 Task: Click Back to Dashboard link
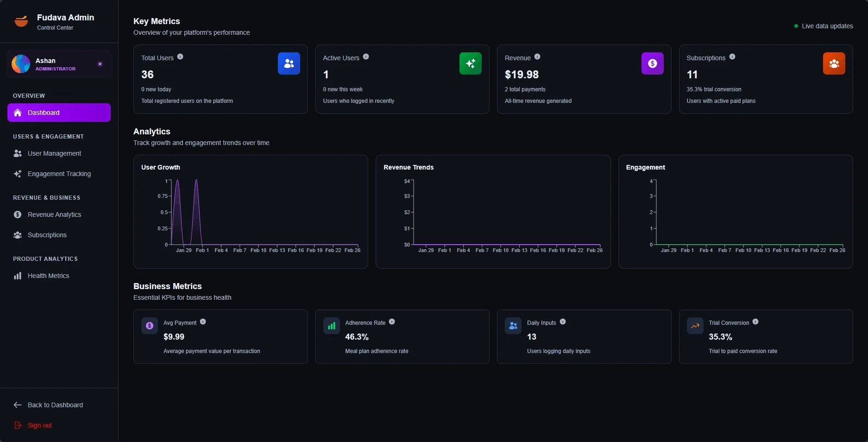[55, 405]
